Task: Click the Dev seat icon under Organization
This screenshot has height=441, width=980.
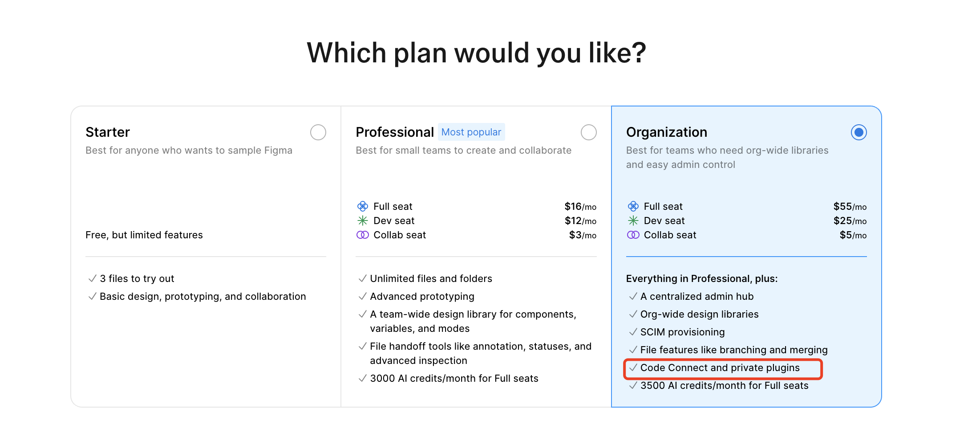Action: coord(633,220)
